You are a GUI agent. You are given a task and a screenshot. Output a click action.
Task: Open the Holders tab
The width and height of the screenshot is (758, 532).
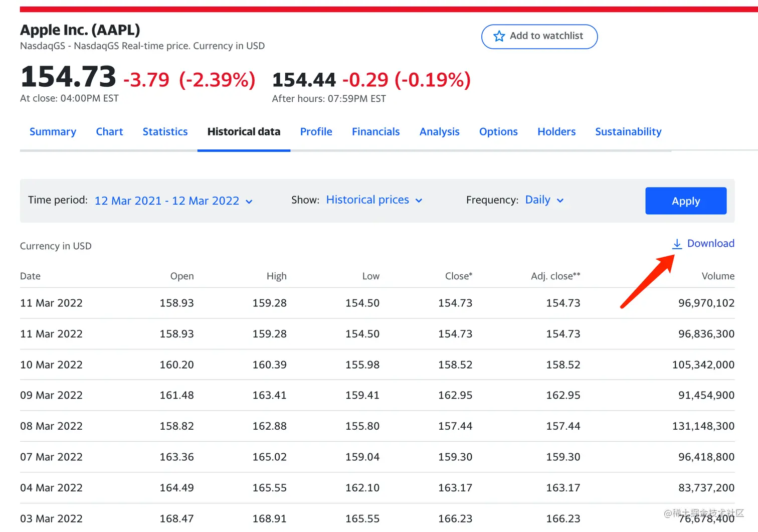click(x=556, y=131)
